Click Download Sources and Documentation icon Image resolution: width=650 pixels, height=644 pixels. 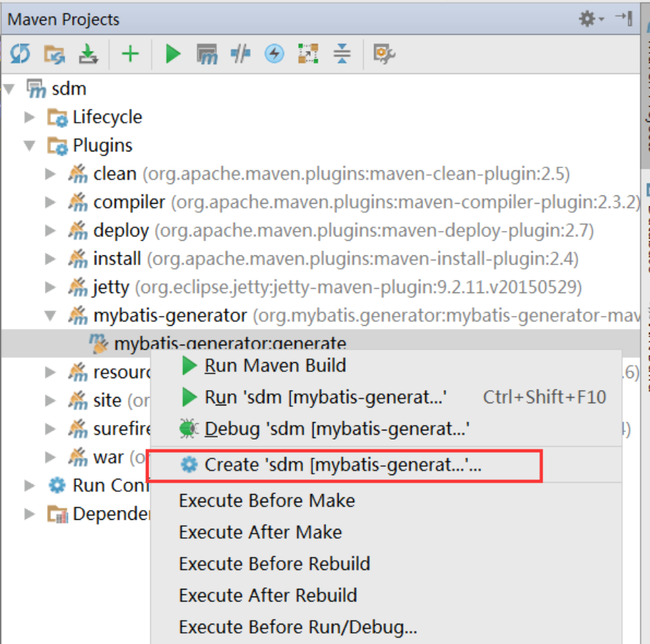pyautogui.click(x=88, y=54)
